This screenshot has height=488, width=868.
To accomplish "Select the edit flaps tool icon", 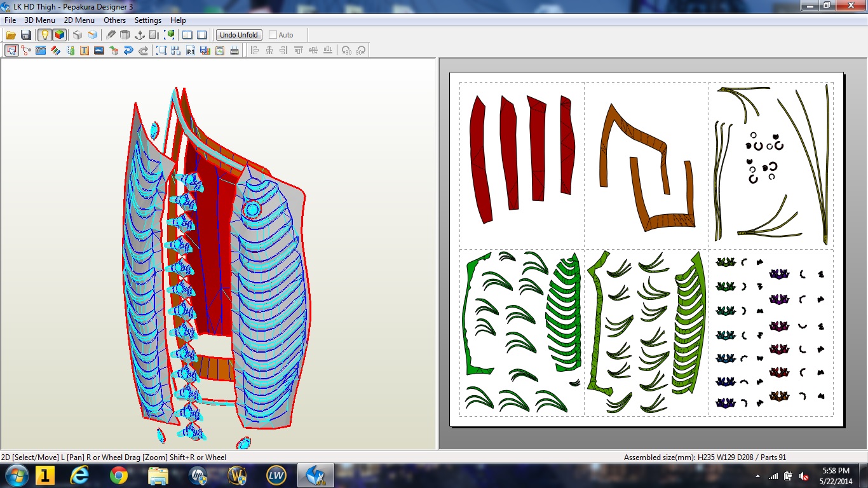I will coord(70,50).
